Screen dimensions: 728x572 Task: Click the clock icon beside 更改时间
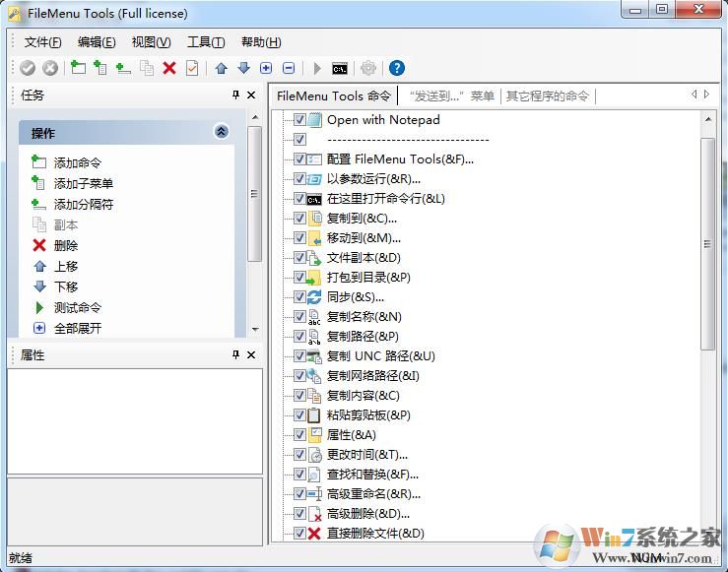pos(315,455)
